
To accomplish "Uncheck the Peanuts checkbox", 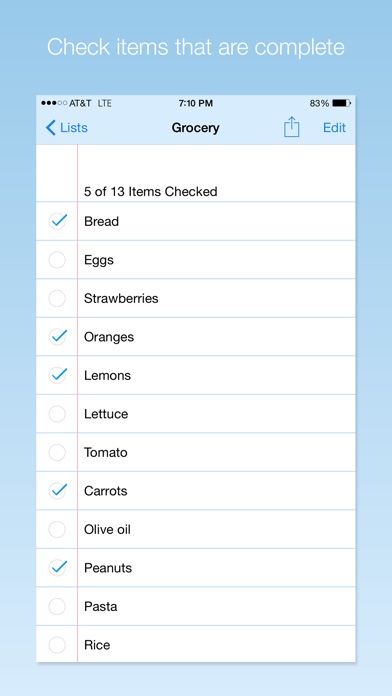I will pos(57,568).
